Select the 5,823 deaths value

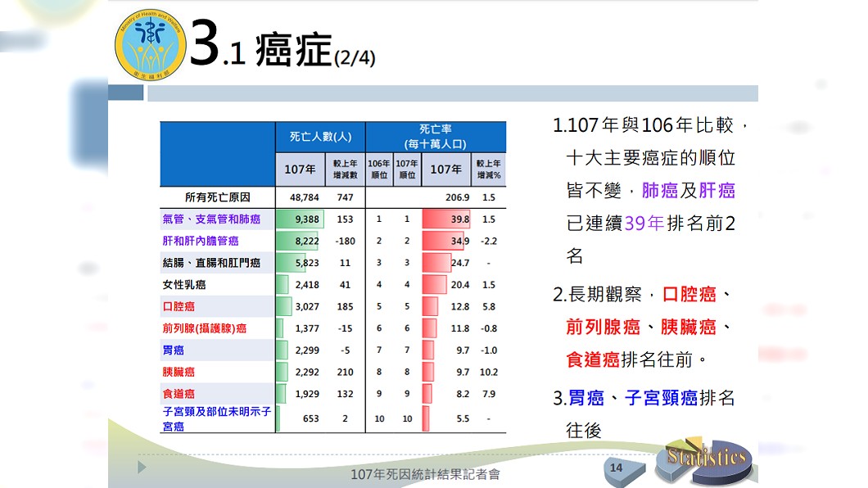307,263
